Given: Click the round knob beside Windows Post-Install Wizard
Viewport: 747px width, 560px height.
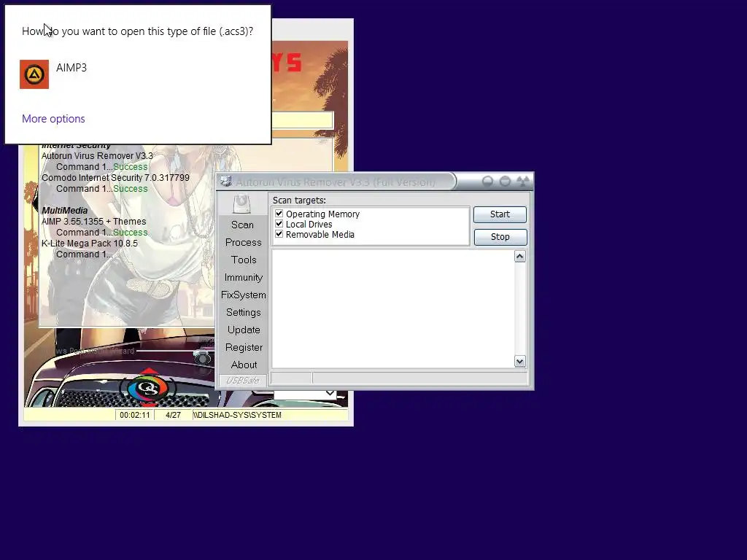Looking at the screenshot, I should pyautogui.click(x=202, y=357).
